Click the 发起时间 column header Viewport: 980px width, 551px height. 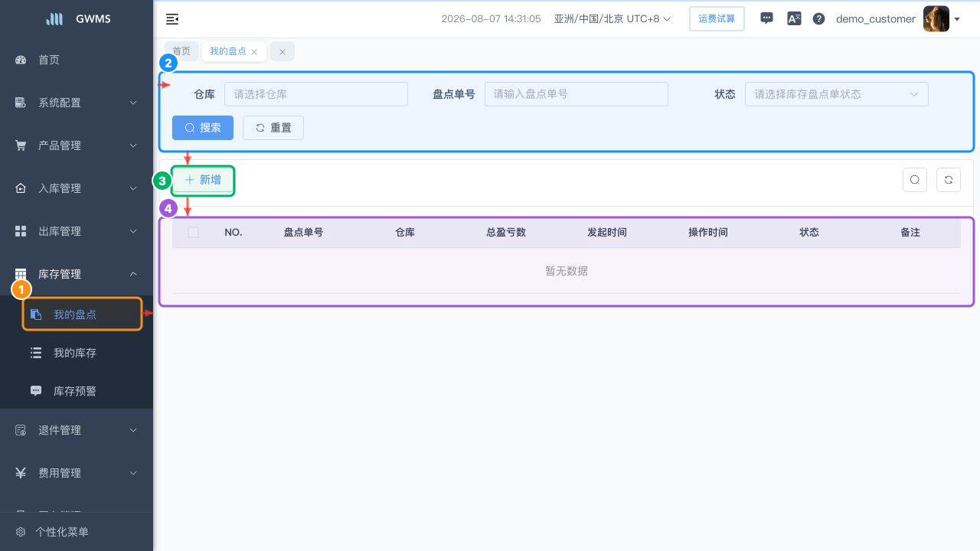(x=607, y=232)
